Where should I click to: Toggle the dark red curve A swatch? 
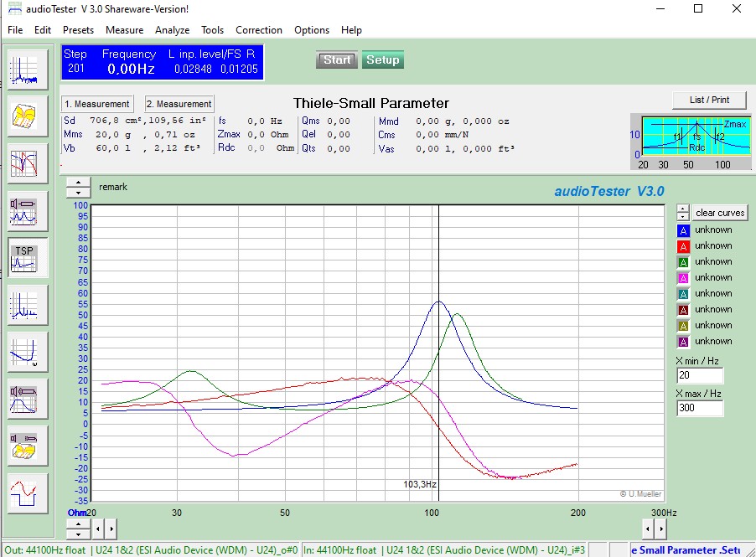[x=683, y=310]
